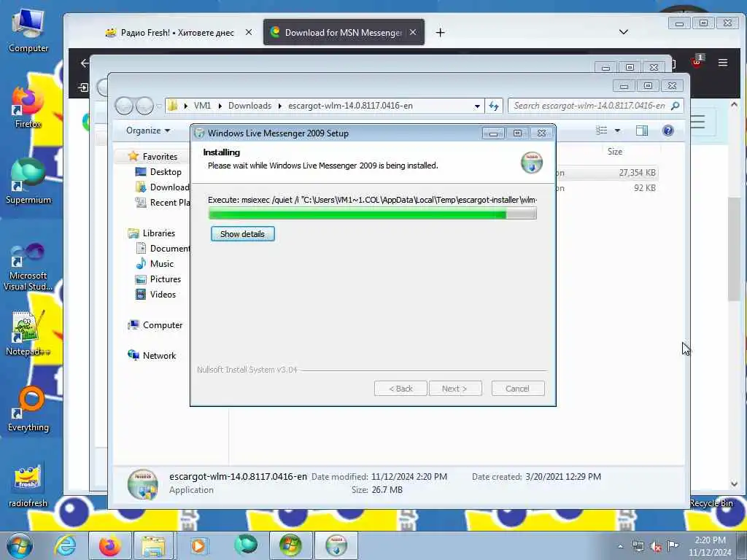Close the Радио Fresh tab
The image size is (747, 560).
(x=249, y=32)
